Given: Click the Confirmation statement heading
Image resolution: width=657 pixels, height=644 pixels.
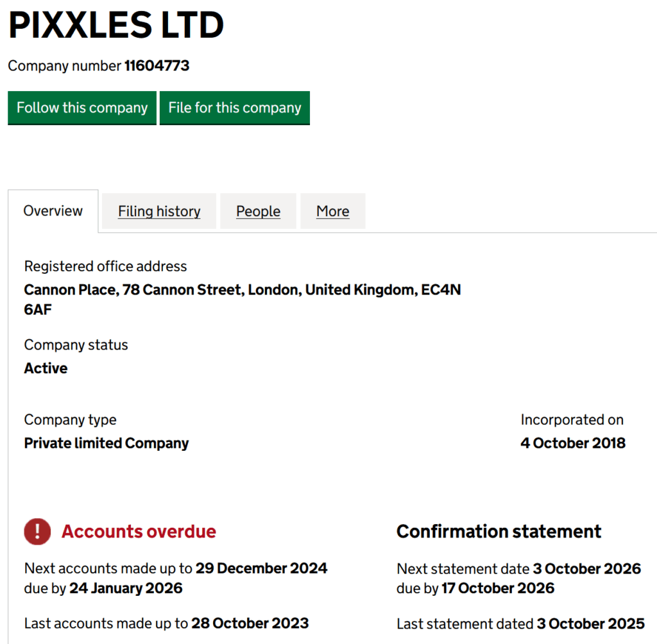Looking at the screenshot, I should tap(499, 532).
